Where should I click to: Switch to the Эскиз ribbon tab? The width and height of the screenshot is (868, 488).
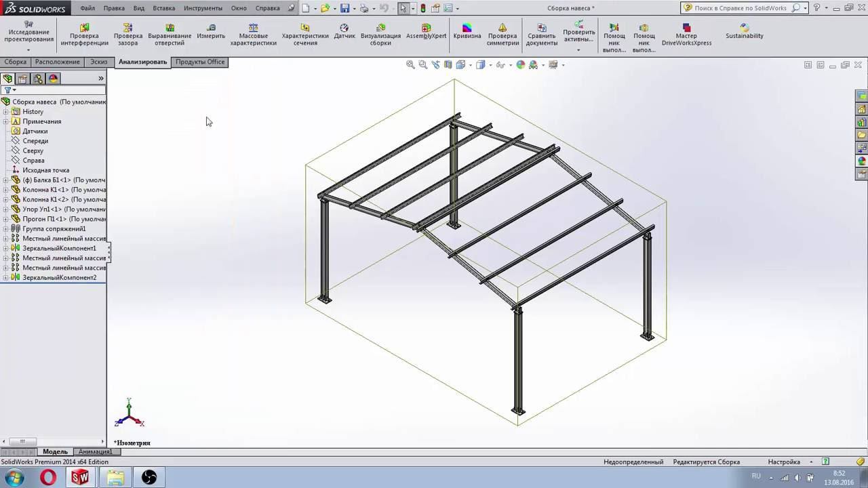pyautogui.click(x=99, y=62)
